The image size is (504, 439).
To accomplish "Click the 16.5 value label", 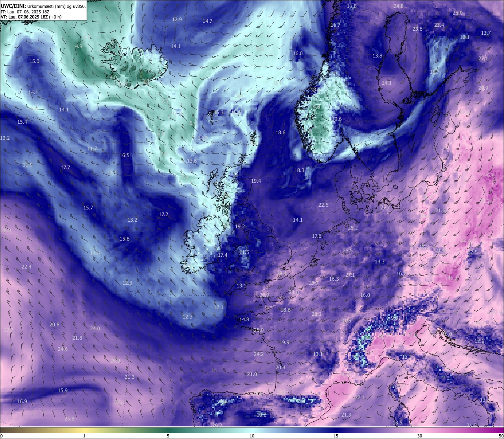I will (124, 156).
